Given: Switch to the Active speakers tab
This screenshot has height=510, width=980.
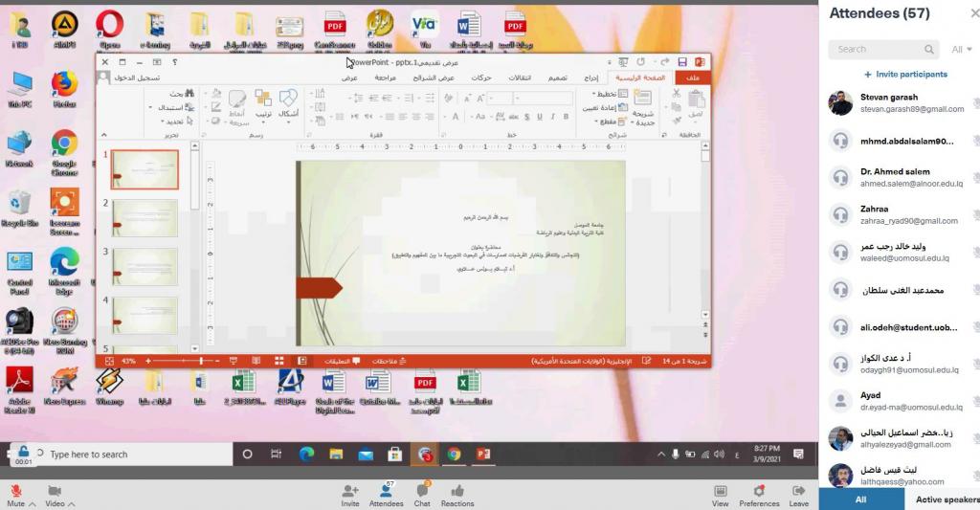Looking at the screenshot, I should pos(947,499).
